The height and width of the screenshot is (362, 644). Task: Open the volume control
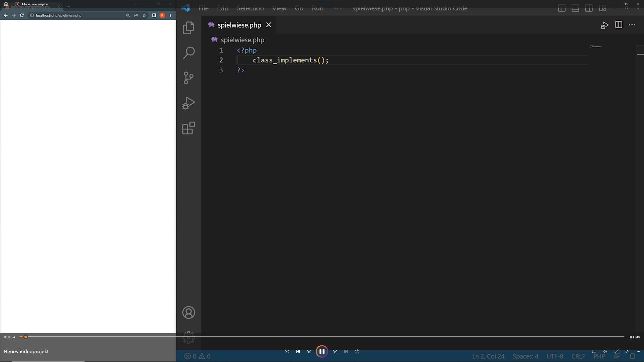pos(605,351)
